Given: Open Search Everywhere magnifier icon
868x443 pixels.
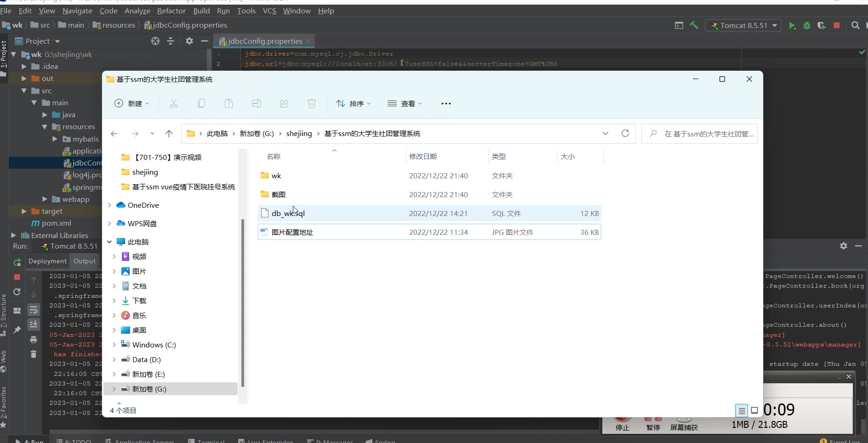Looking at the screenshot, I should coord(855,26).
